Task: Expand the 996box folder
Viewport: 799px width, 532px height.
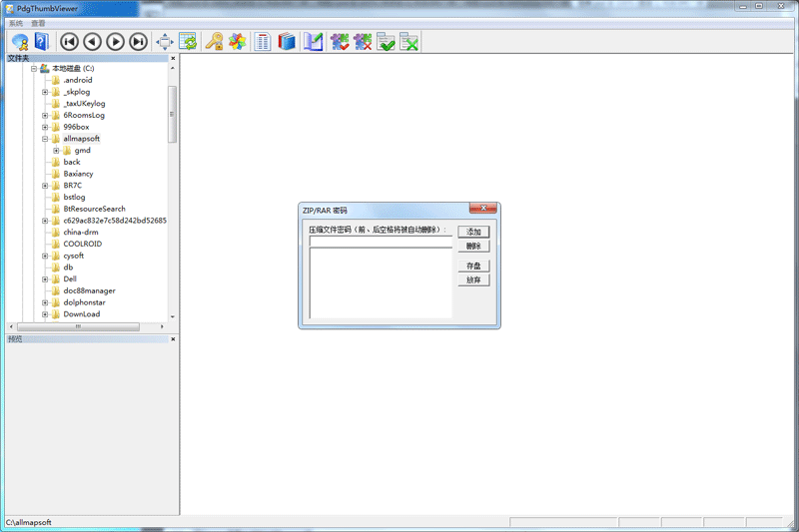Action: click(x=45, y=127)
